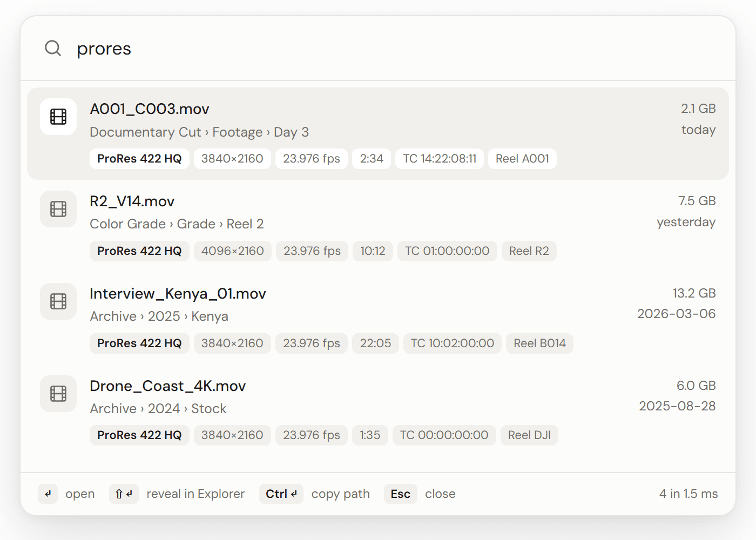Screen dimensions: 756x540
Task: Open result R2_V14.mov
Action: click(x=378, y=226)
